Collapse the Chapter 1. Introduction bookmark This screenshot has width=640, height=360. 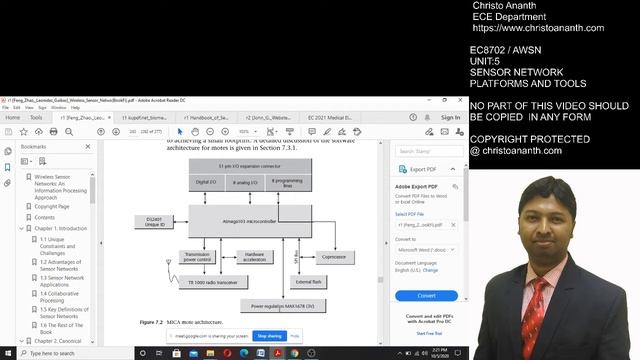(x=22, y=229)
